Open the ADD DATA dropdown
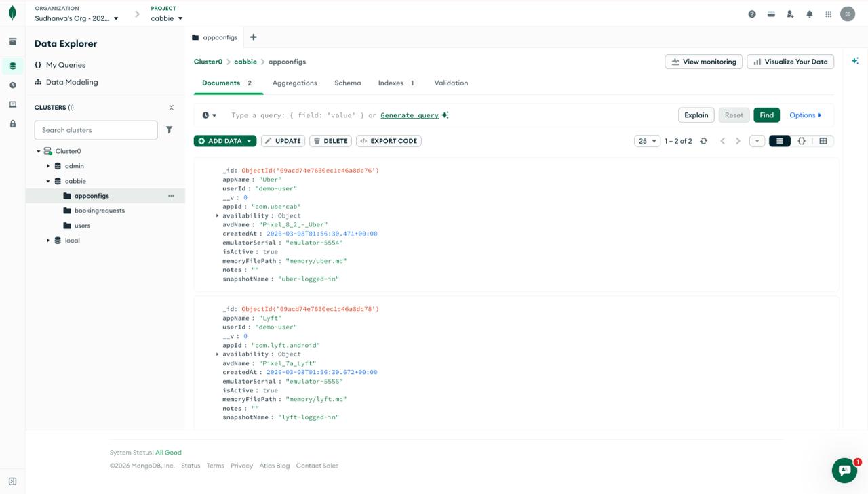868x494 pixels. [x=225, y=141]
